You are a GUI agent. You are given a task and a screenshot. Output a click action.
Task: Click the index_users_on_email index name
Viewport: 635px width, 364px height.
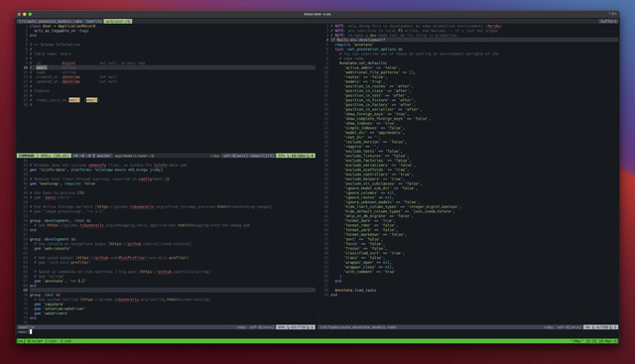point(58,100)
